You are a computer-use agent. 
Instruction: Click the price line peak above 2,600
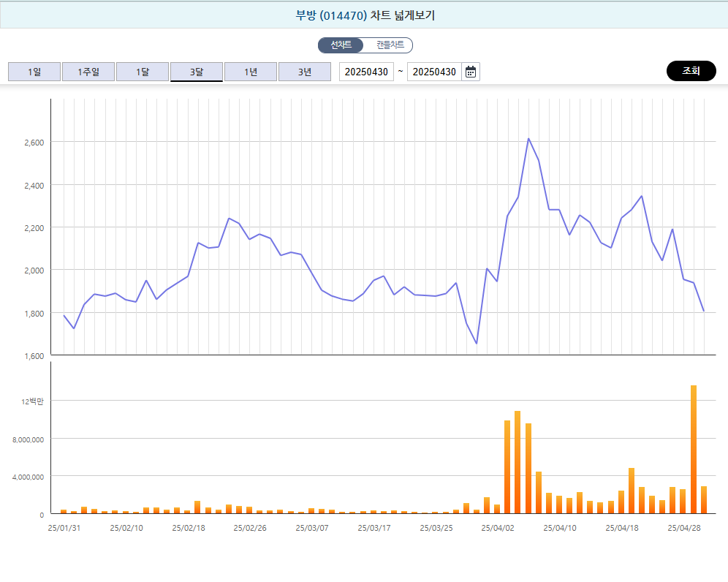(x=528, y=139)
